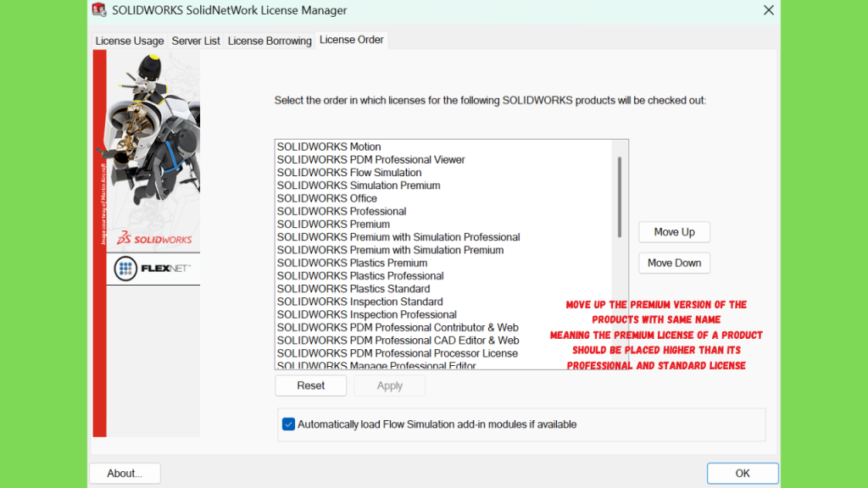
Task: Select SOLIDWORKS Motion in the list
Action: click(x=443, y=147)
